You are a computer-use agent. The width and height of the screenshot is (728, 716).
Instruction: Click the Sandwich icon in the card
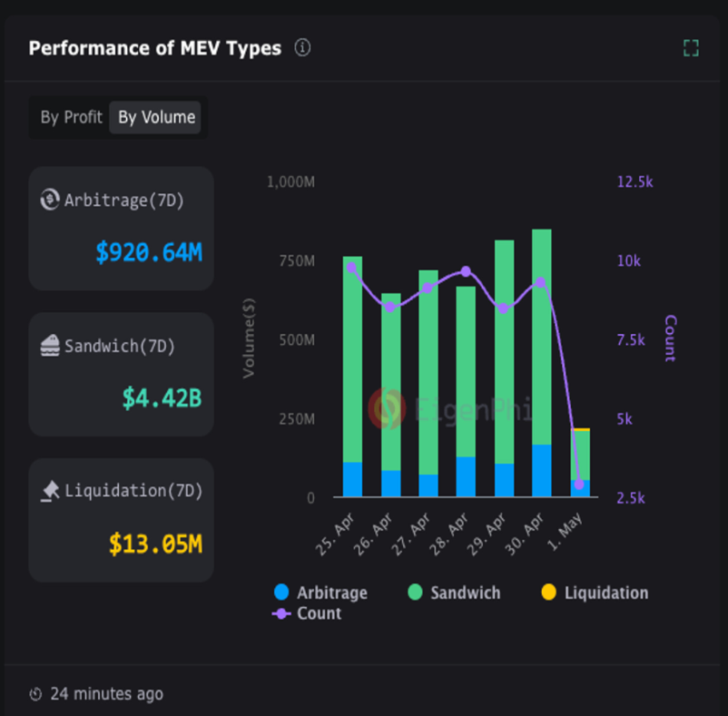tap(51, 346)
